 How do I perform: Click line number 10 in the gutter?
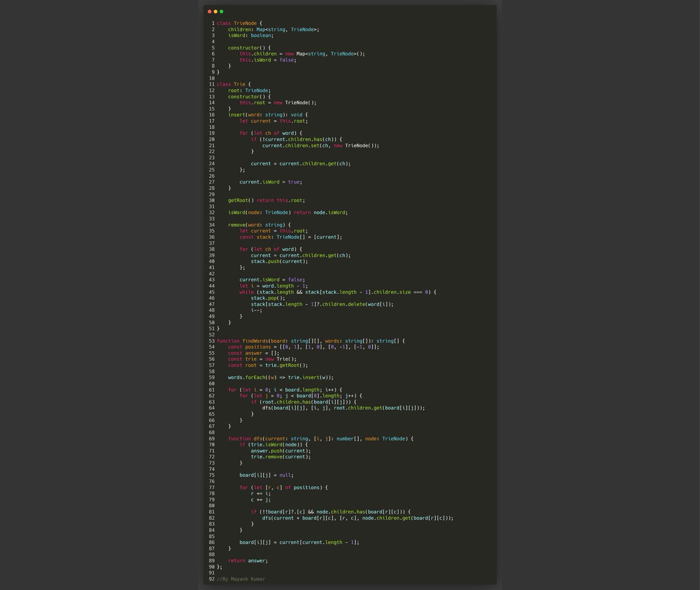pos(211,78)
